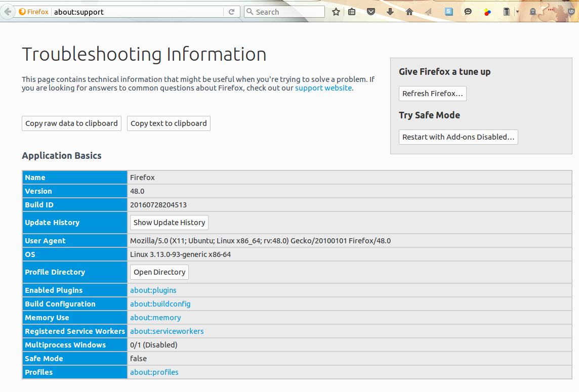Screen dimensions: 579x392
Task: Open the Downloads arrow panel
Action: coord(390,12)
